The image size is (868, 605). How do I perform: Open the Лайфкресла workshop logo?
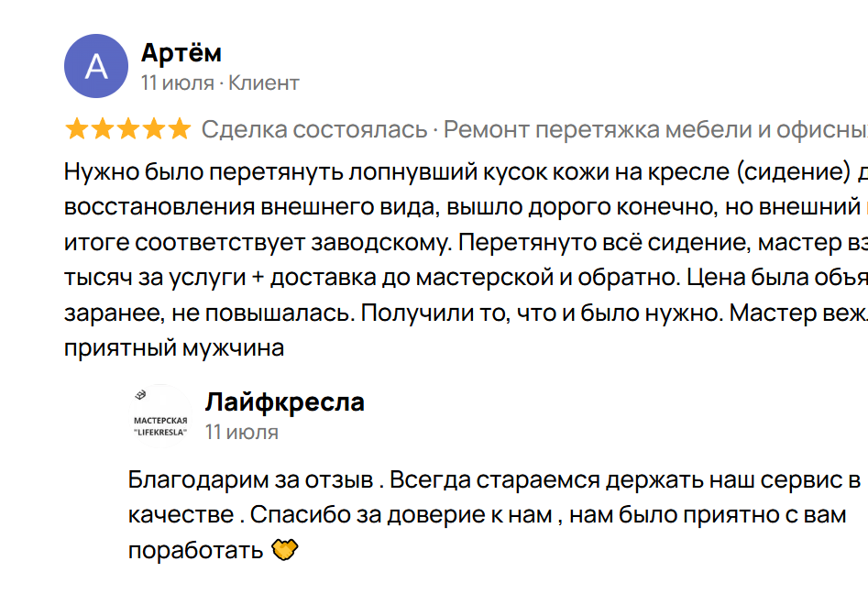(x=159, y=415)
